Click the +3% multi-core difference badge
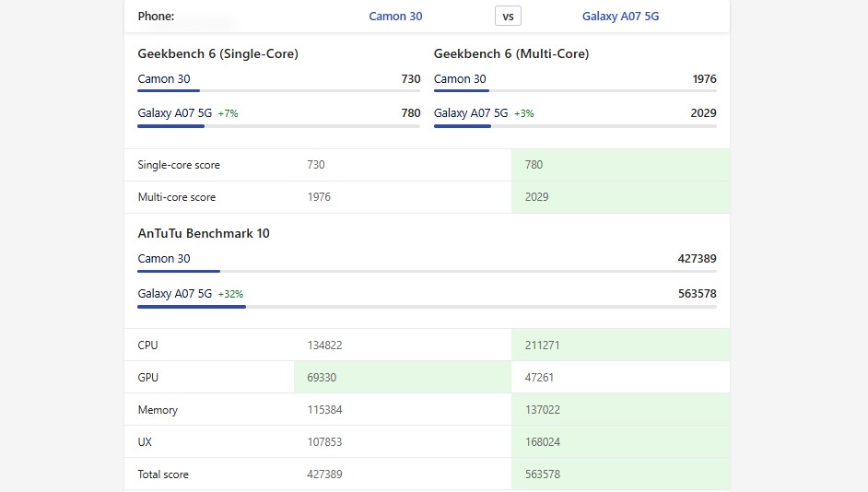The width and height of the screenshot is (868, 492). click(x=523, y=113)
